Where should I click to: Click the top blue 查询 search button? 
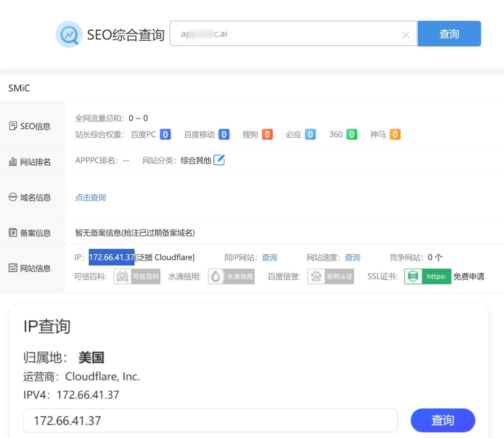point(449,34)
